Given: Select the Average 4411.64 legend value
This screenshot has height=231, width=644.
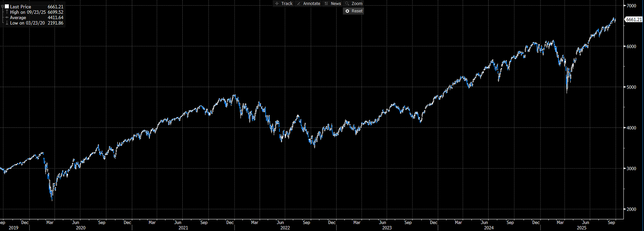Looking at the screenshot, I should tap(55, 18).
